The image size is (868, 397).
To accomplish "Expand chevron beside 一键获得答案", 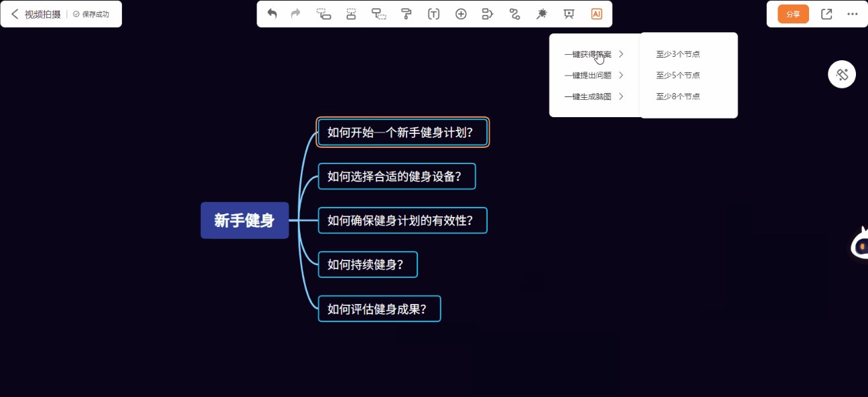I will coord(622,54).
